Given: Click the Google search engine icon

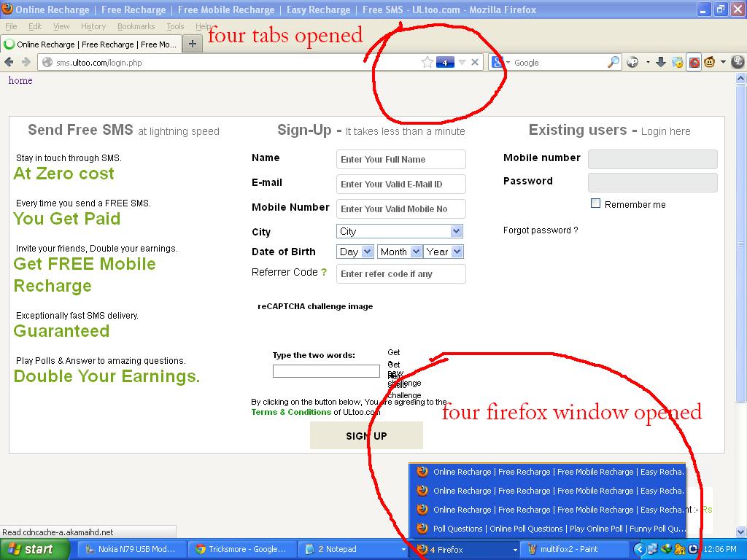Looking at the screenshot, I should pos(497,63).
